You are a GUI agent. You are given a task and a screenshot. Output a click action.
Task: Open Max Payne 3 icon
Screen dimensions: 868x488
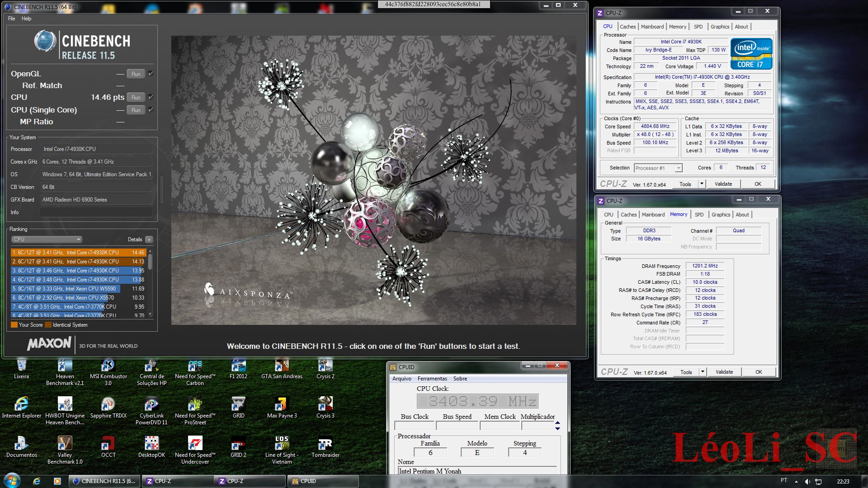[x=282, y=408]
